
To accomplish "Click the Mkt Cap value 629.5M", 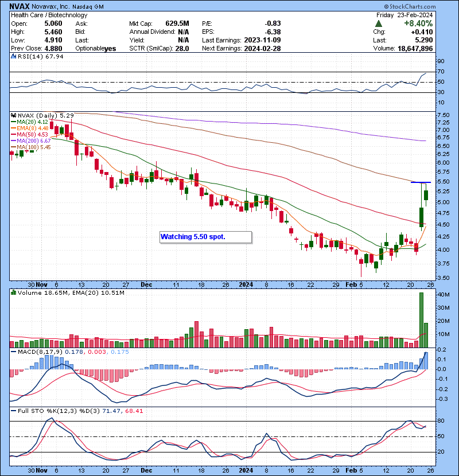I will point(177,24).
